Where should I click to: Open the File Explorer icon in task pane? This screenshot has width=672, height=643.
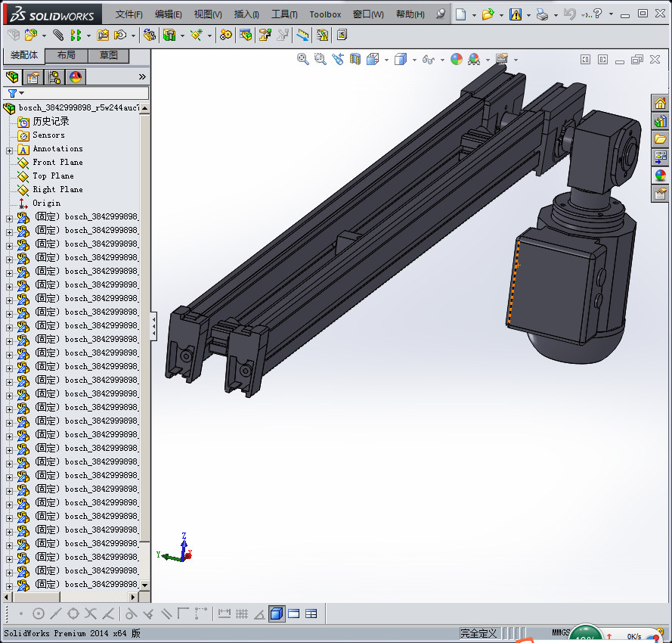660,139
